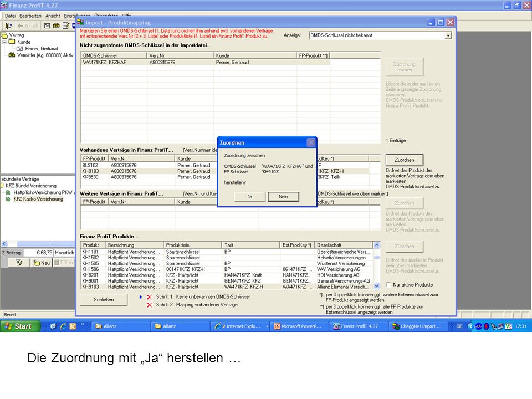532x399 pixels.
Task: Select Haftpflicht-Versicherung PKW tree entry
Action: click(43, 192)
